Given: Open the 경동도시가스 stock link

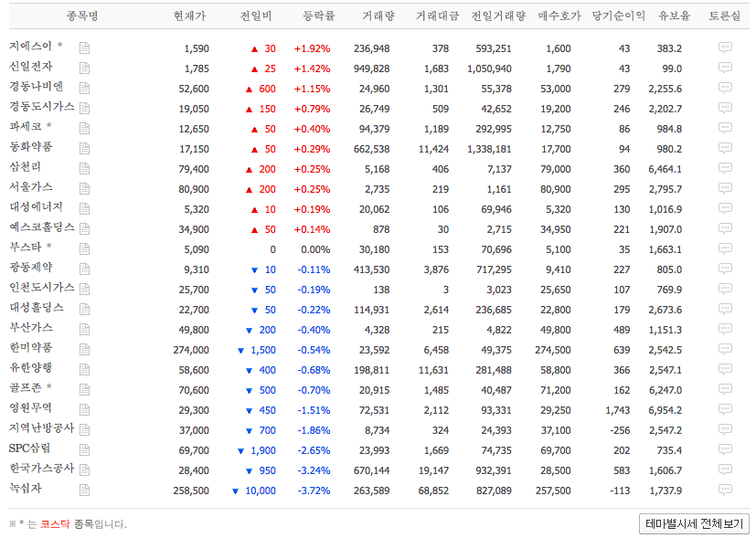Looking at the screenshot, I should tap(42, 107).
